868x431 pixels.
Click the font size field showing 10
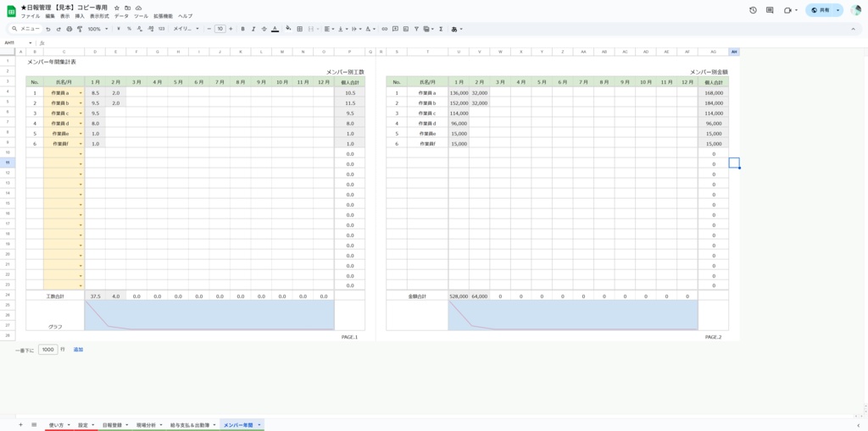220,29
